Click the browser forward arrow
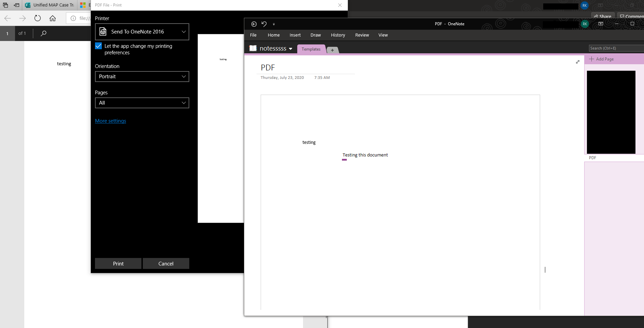Viewport: 644px width, 328px height. 23,18
